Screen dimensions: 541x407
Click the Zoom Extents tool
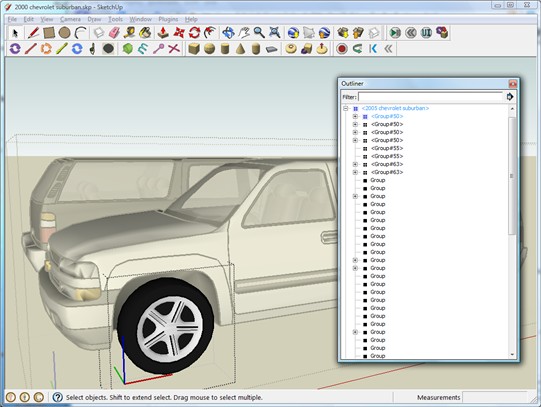coord(275,33)
